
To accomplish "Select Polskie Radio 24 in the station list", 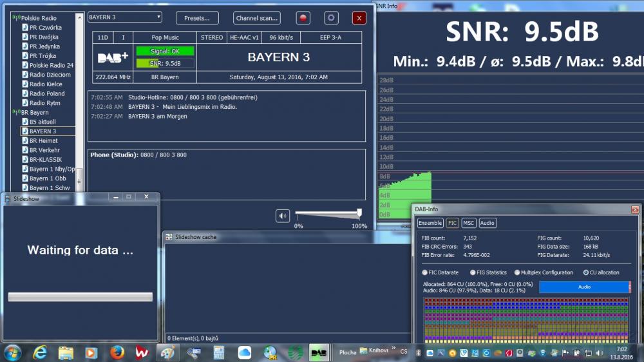I will (x=51, y=65).
